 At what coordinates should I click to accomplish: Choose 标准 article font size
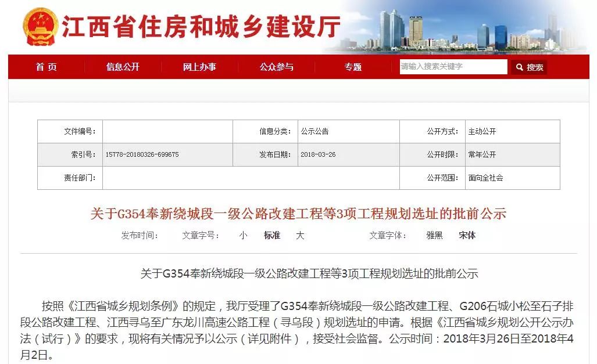click(271, 236)
